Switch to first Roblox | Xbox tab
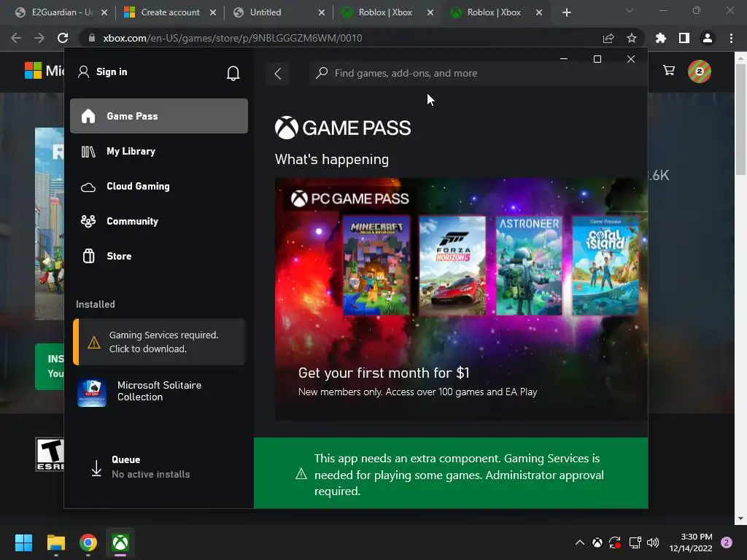This screenshot has width=747, height=560. [388, 12]
